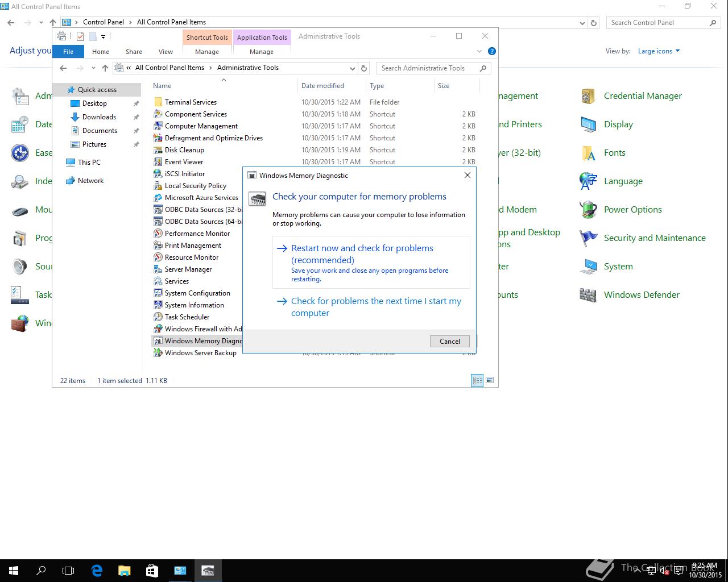The width and height of the screenshot is (728, 582).
Task: Open Microsoft Azure Services icon
Action: point(158,198)
